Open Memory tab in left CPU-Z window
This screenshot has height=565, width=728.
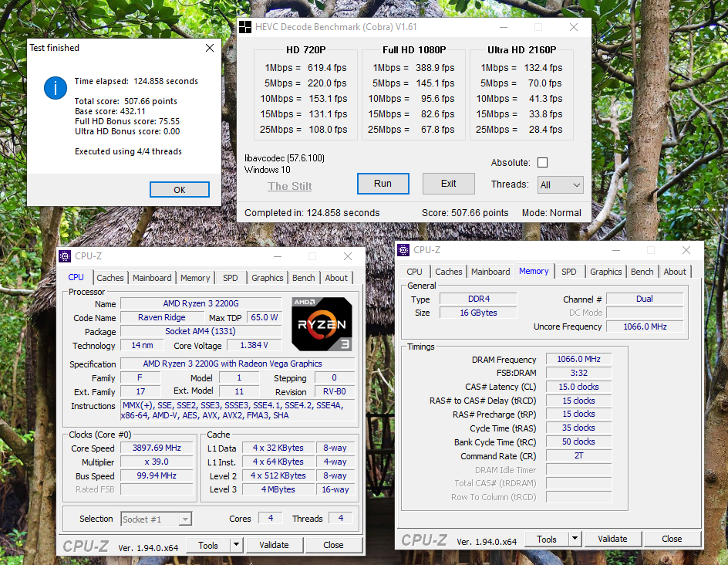coord(195,278)
